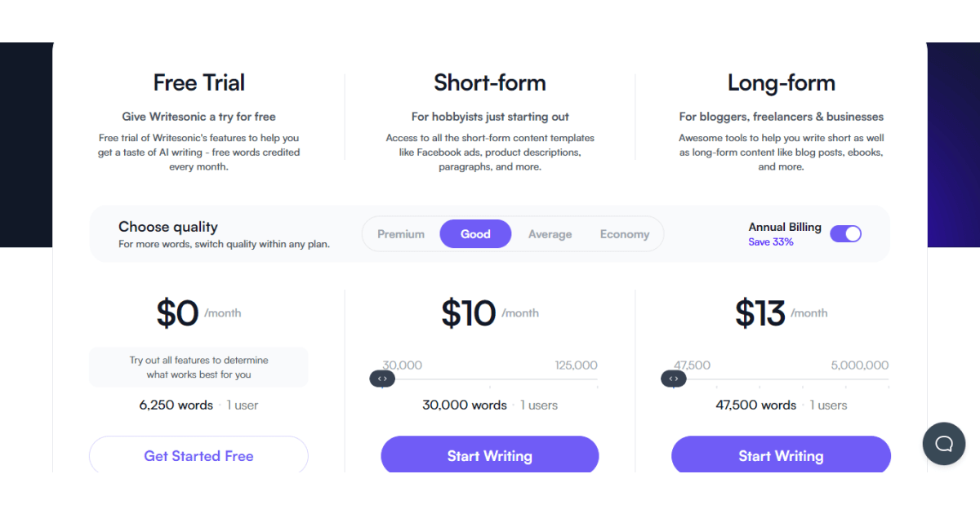Viewport: 980px width, 514px height.
Task: Click the 5,000,000 maximum word label
Action: coord(858,365)
